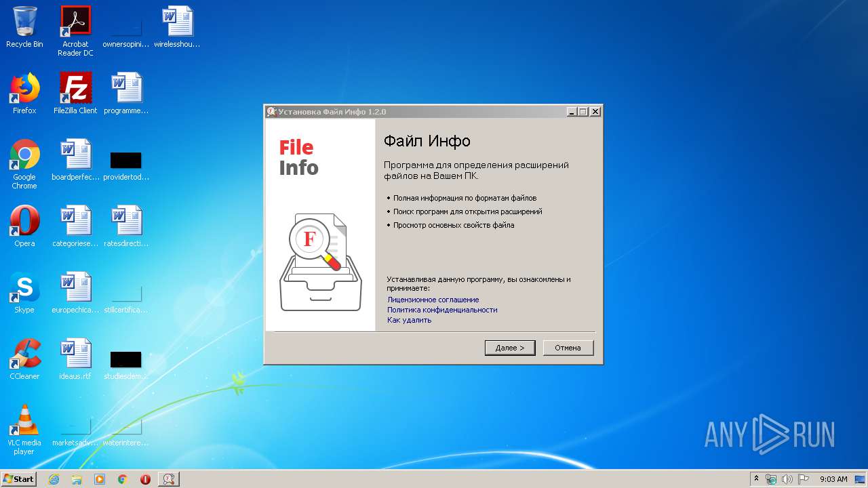This screenshot has height=488, width=868.
Task: Maximize the installer window
Action: 583,112
